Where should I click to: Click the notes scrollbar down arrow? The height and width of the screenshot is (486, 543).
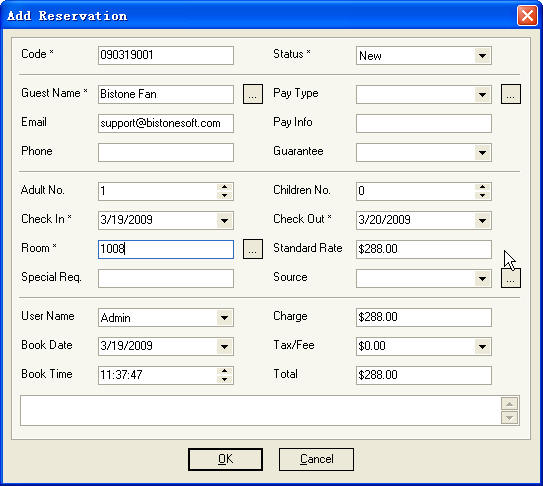(509, 418)
